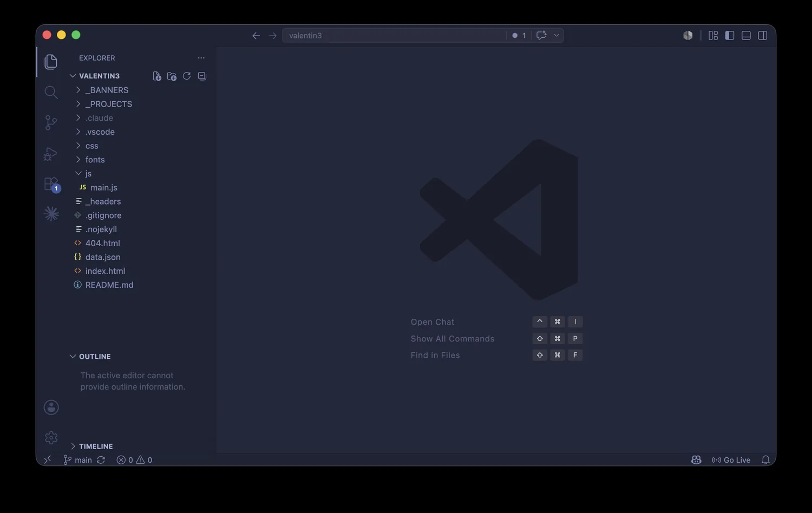Open README.md file
The height and width of the screenshot is (513, 812).
tap(109, 285)
